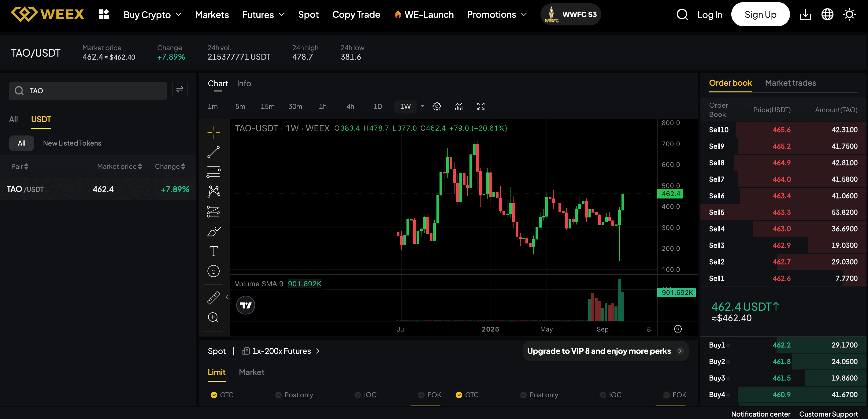Click the TAO search input field
Image resolution: width=868 pixels, height=419 pixels.
coord(87,91)
